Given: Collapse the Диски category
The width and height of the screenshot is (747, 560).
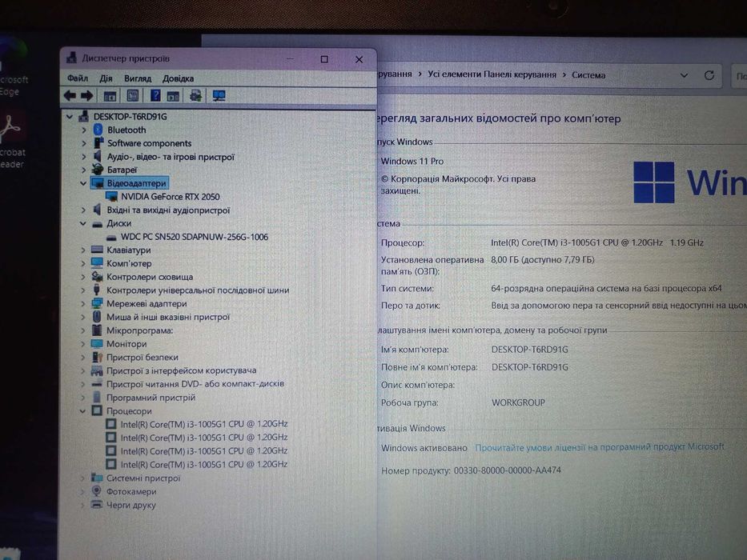Looking at the screenshot, I should [83, 223].
